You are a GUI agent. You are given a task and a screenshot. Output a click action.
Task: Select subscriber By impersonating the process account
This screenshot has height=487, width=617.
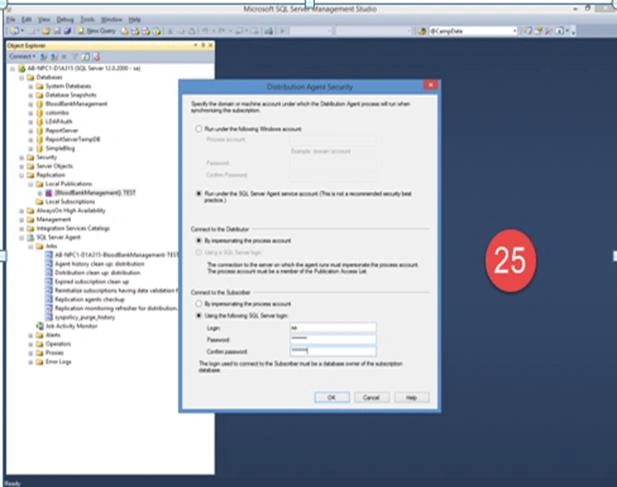[199, 304]
